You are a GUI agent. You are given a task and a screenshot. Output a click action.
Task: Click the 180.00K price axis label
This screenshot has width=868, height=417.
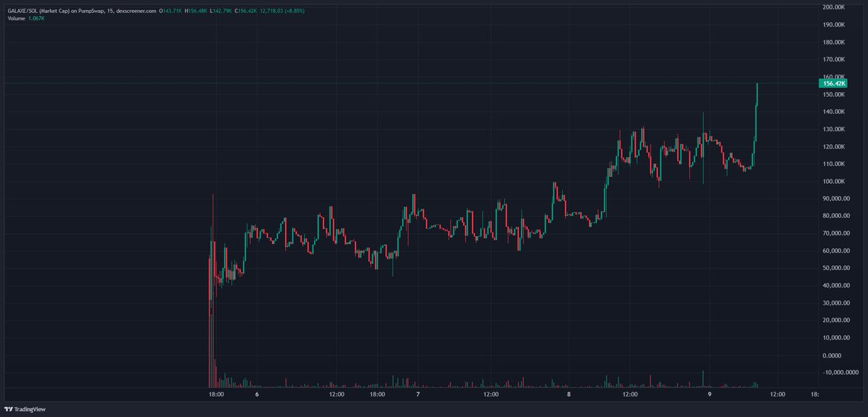click(834, 42)
